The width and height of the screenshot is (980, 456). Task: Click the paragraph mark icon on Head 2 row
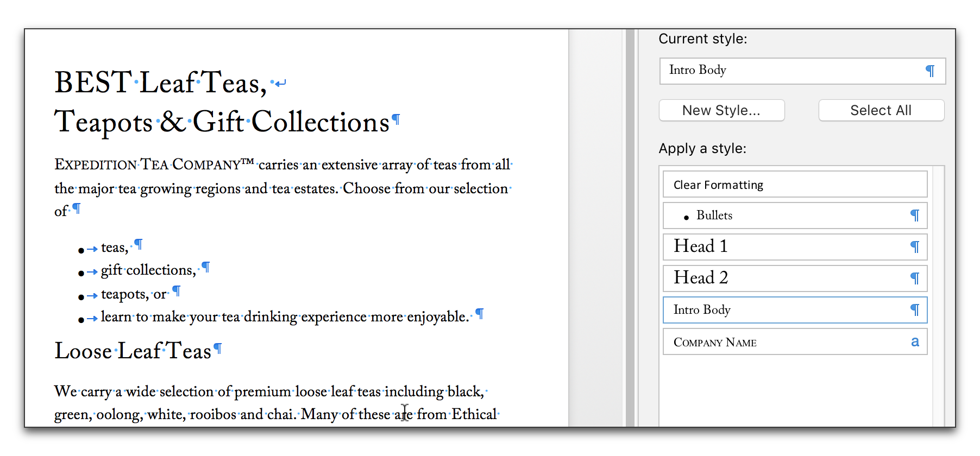coord(915,278)
